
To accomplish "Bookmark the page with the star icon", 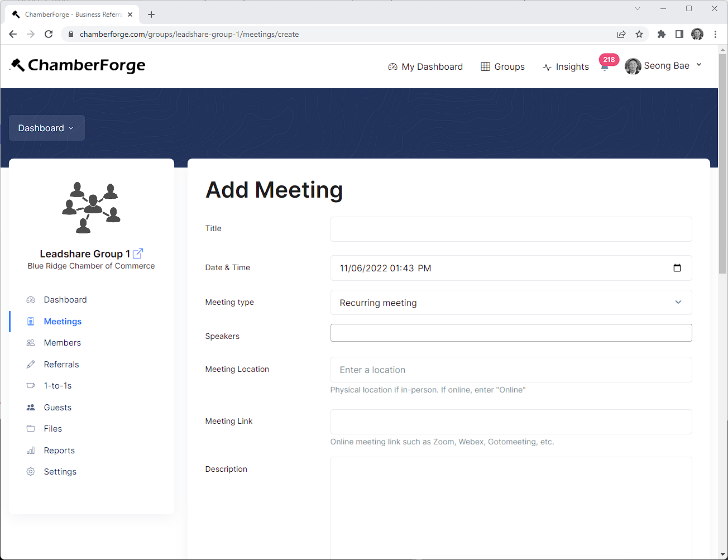I will (x=639, y=34).
